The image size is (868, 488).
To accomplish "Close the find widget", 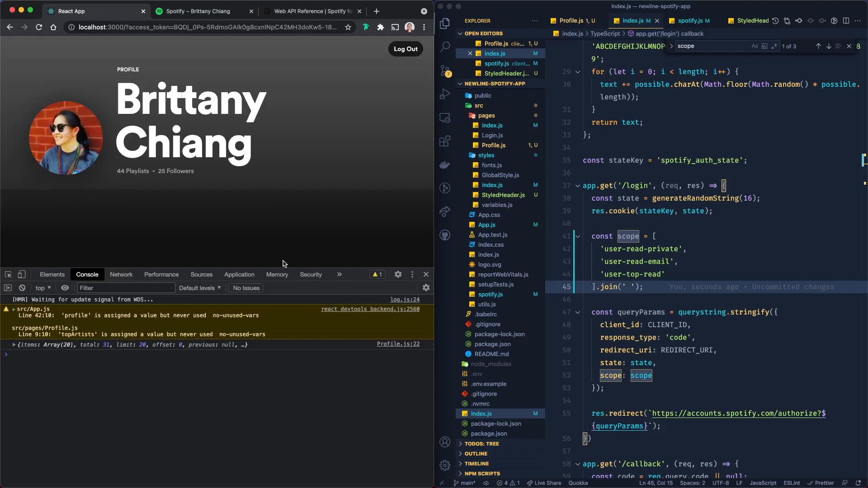I will [849, 46].
